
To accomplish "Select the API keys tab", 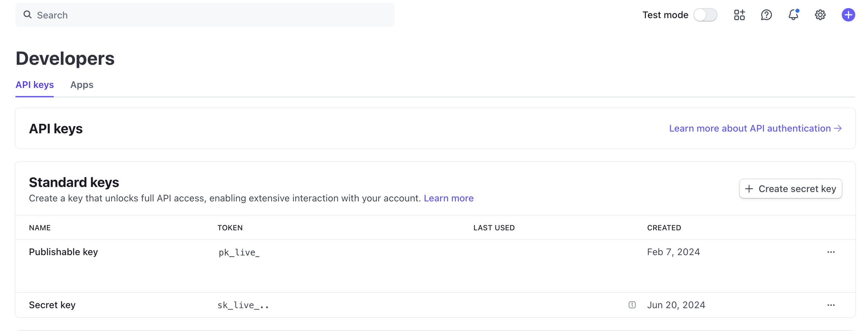I will pyautogui.click(x=35, y=85).
